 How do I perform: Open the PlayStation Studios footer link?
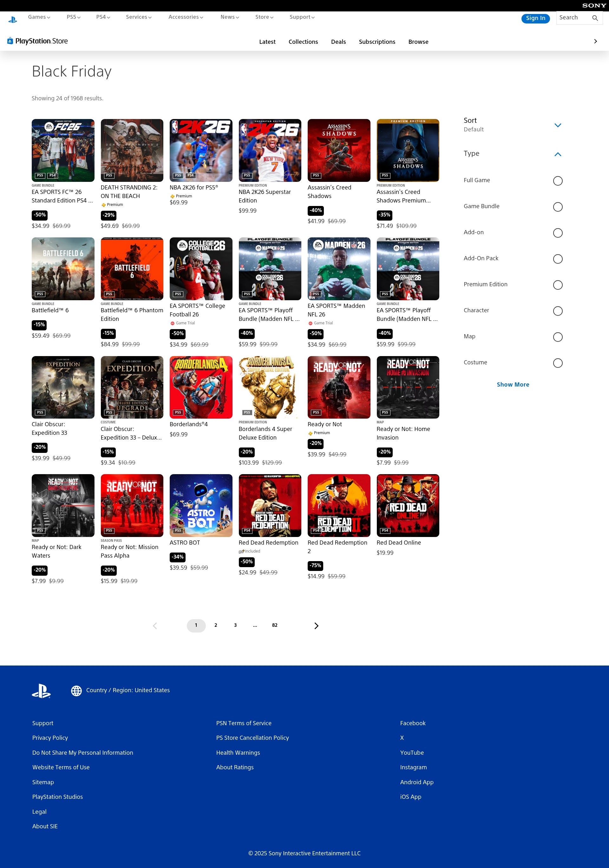point(57,797)
